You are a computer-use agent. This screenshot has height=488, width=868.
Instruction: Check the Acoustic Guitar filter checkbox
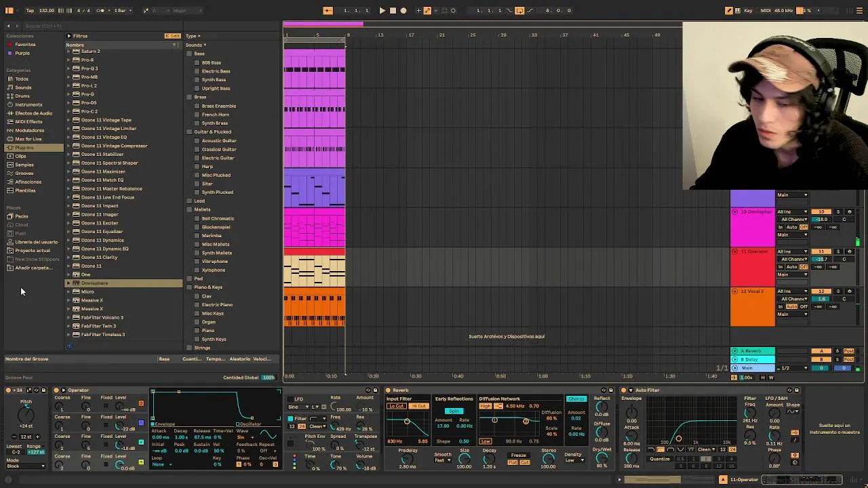(197, 141)
